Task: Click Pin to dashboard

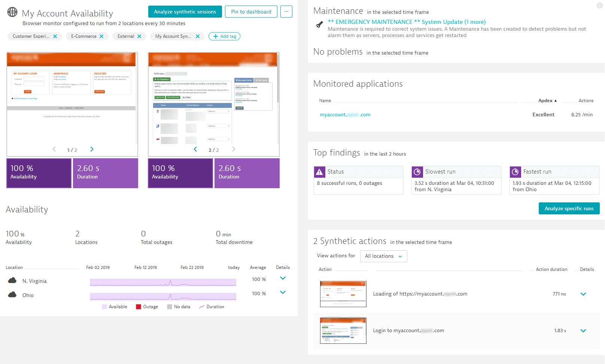Action: click(251, 12)
